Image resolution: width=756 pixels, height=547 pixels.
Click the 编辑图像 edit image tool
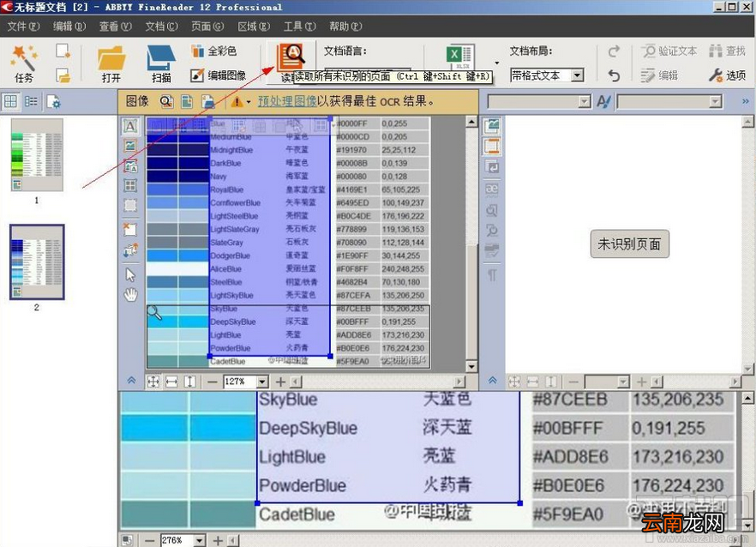(x=219, y=75)
